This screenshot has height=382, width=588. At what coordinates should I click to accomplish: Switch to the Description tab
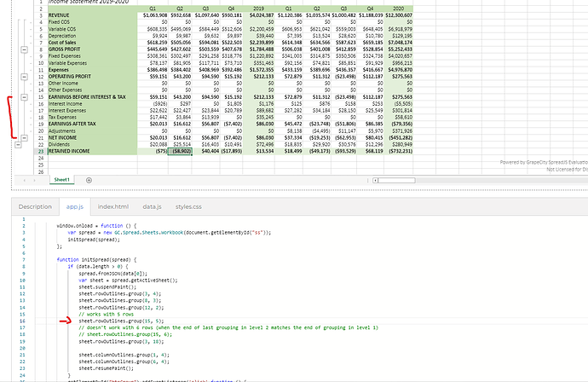(x=35, y=206)
